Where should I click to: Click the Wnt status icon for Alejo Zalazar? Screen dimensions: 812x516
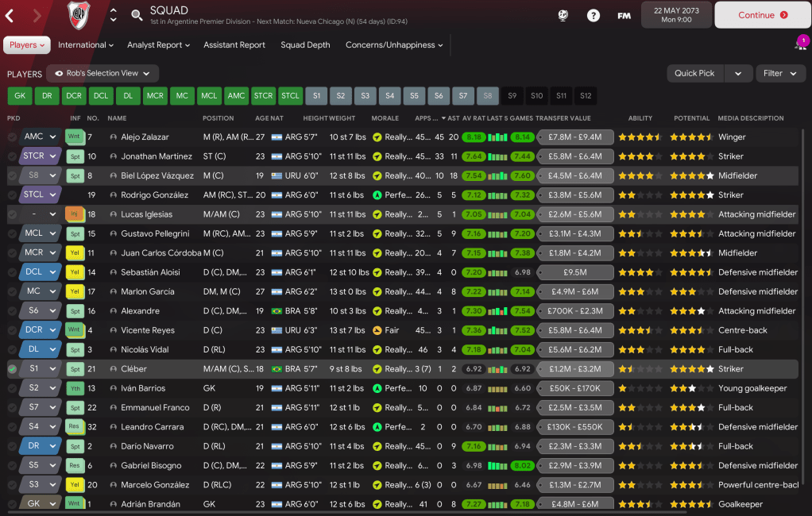point(75,137)
